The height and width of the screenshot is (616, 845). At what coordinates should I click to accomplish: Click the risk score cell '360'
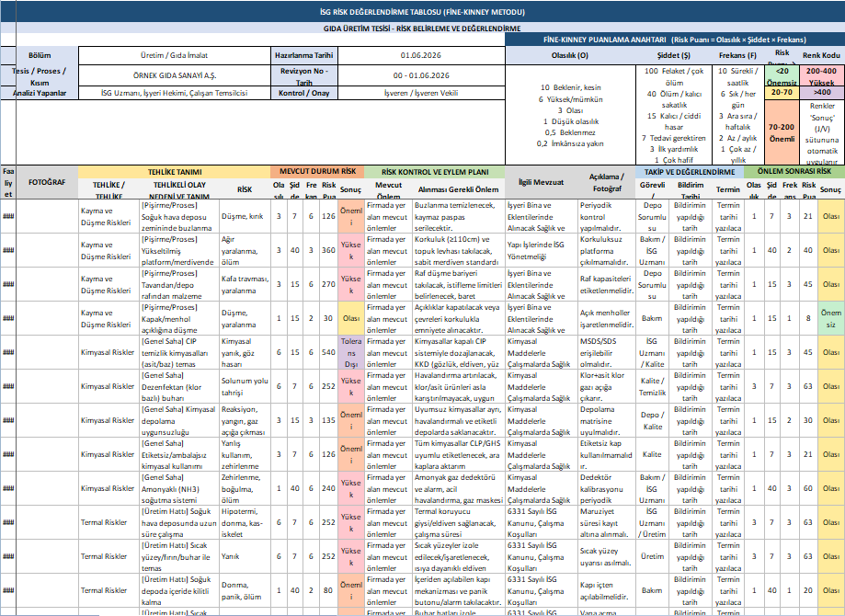328,250
